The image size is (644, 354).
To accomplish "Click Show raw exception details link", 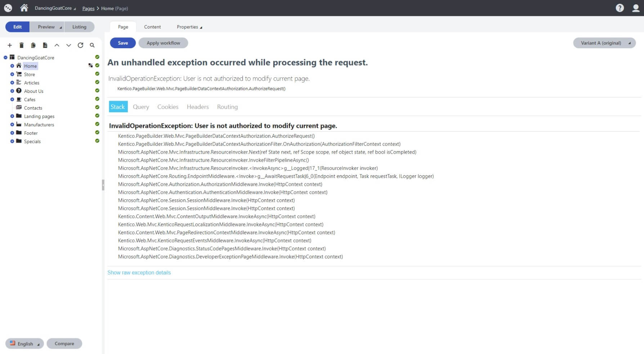I will pos(139,272).
